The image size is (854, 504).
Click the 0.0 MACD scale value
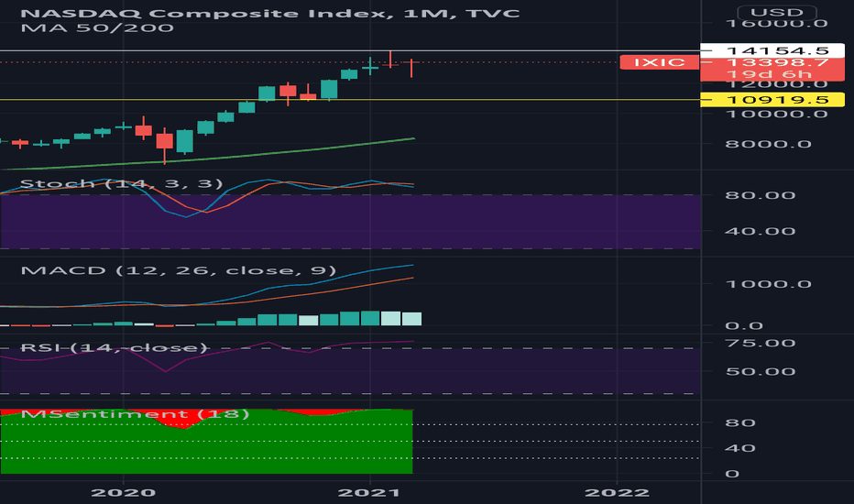[x=745, y=326]
